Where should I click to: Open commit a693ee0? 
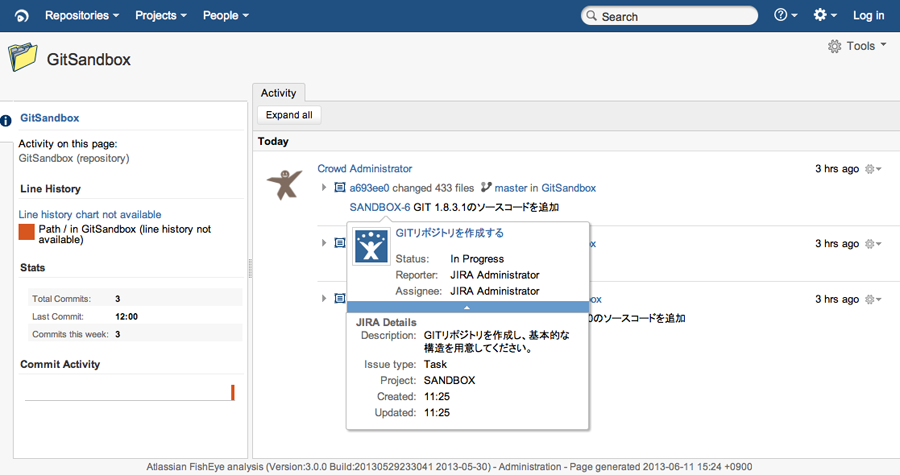tap(369, 188)
